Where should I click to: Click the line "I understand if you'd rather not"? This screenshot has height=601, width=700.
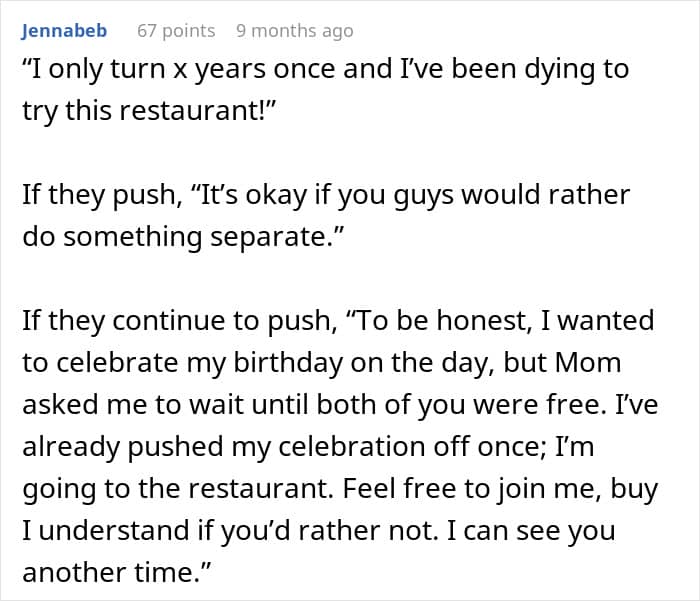click(319, 530)
